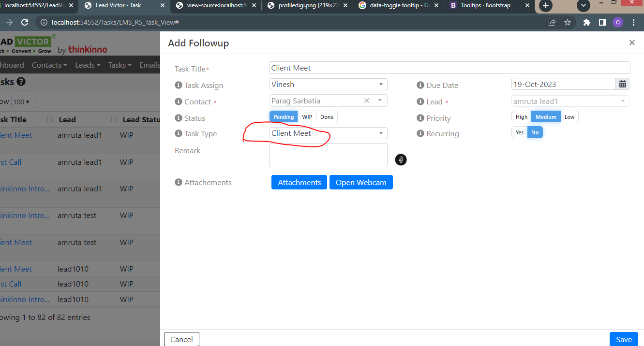Click the share page icon
The image size is (644, 346).
pos(552,22)
